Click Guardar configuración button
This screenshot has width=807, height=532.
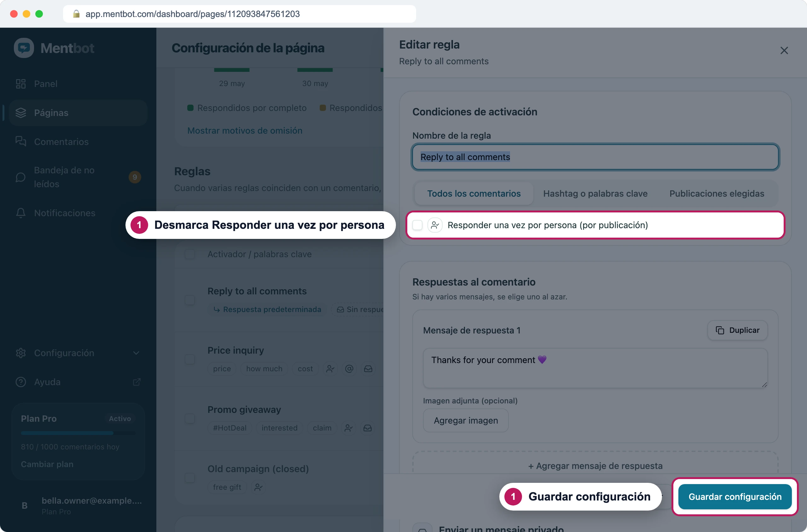(x=735, y=497)
